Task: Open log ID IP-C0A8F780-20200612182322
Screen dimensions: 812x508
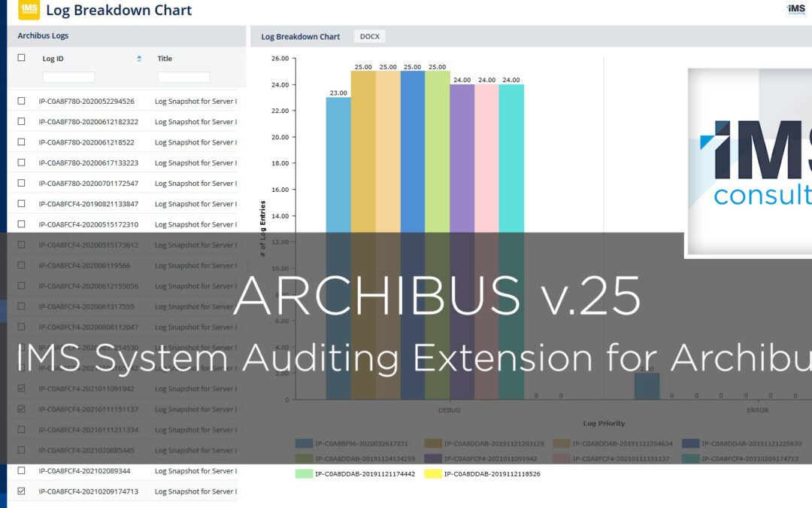Action: pos(89,122)
